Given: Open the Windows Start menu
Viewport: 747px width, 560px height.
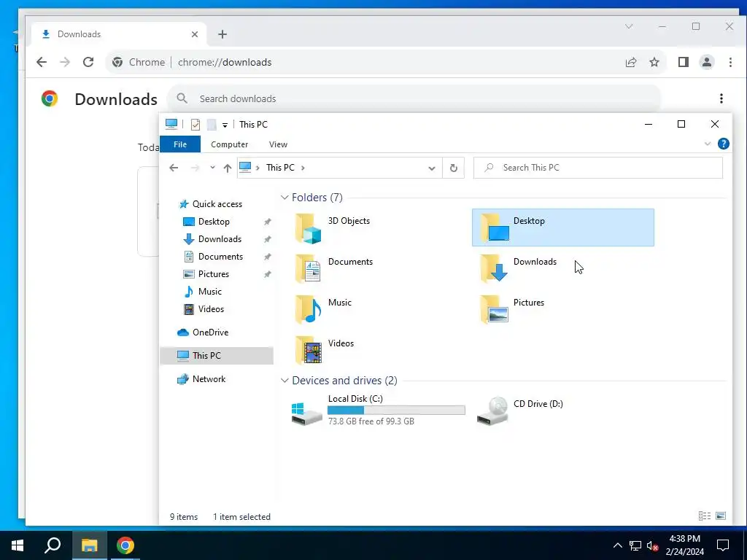Looking at the screenshot, I should (18, 545).
